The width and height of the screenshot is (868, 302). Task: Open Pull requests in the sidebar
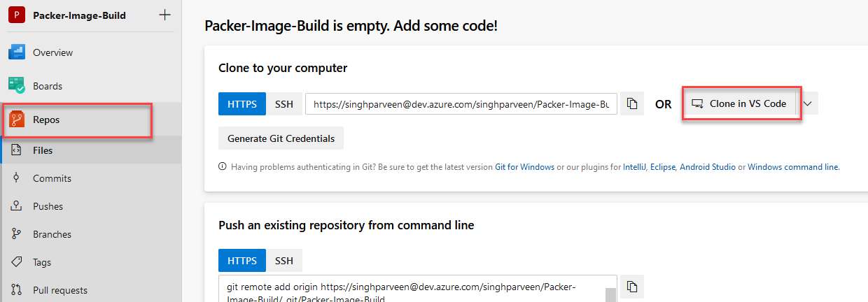[x=59, y=290]
